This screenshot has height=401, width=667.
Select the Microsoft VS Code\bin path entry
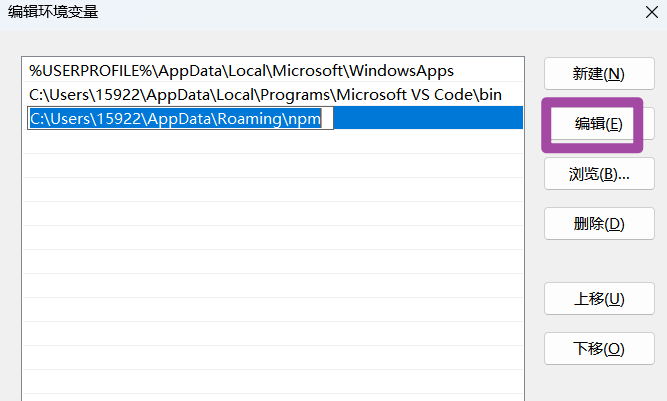273,94
